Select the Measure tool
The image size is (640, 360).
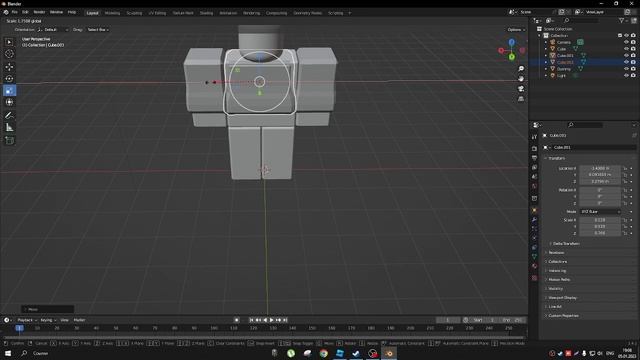pos(9,128)
